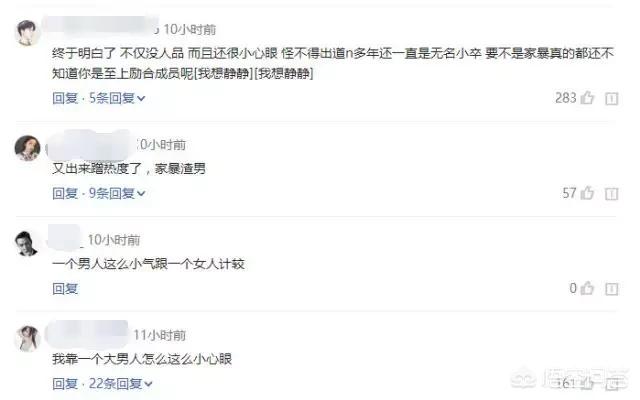This screenshot has height=400, width=640.
Task: Open the watermark logo at bottom right
Action: (569, 379)
